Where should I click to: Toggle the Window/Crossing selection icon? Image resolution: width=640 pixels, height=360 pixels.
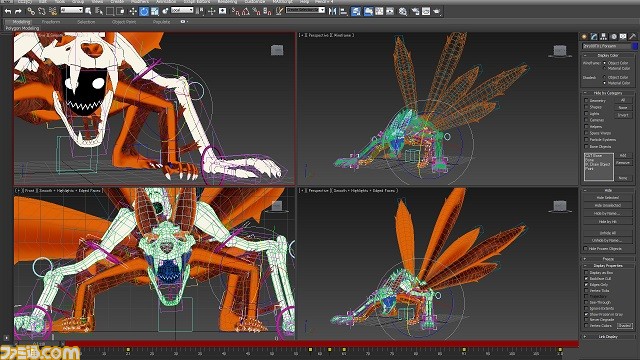click(x=121, y=11)
